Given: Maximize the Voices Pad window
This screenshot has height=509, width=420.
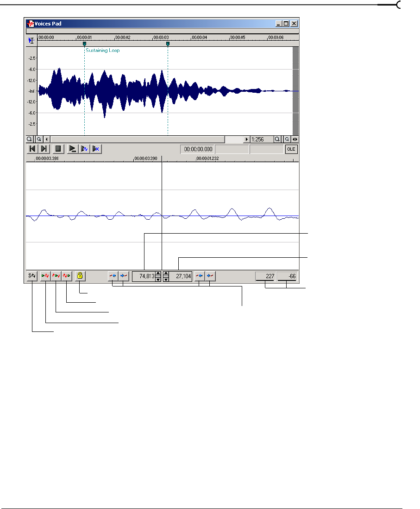Looking at the screenshot, I should coord(286,23).
